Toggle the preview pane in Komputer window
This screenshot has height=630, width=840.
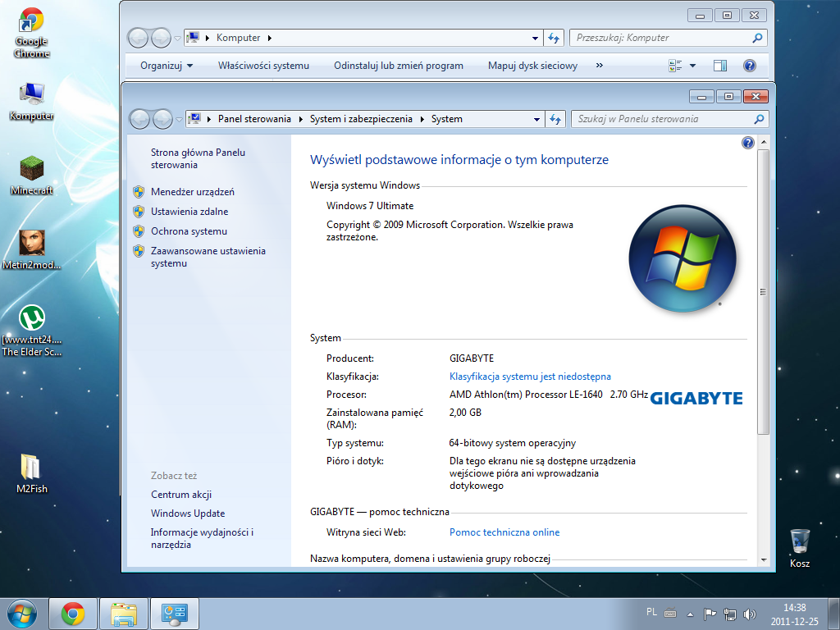[x=720, y=66]
